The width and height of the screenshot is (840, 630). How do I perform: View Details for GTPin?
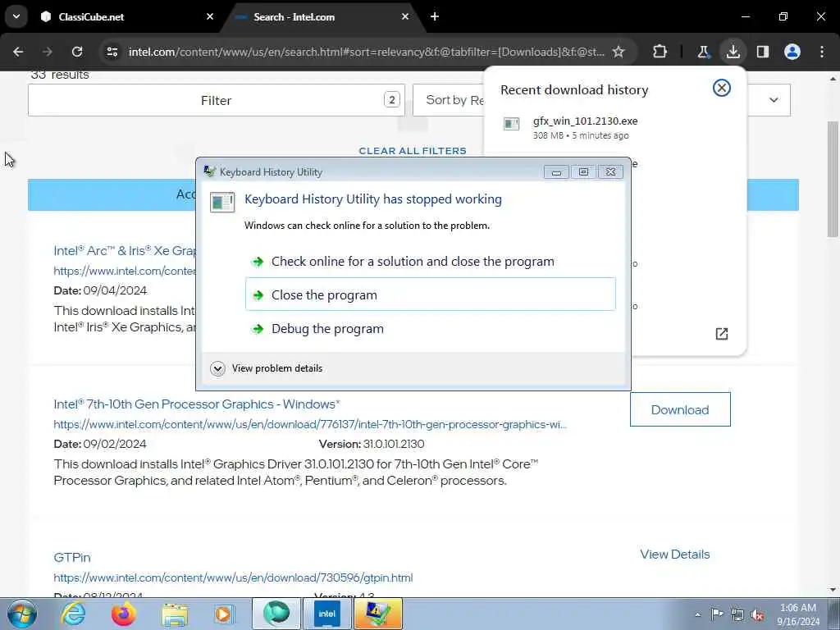(x=674, y=555)
